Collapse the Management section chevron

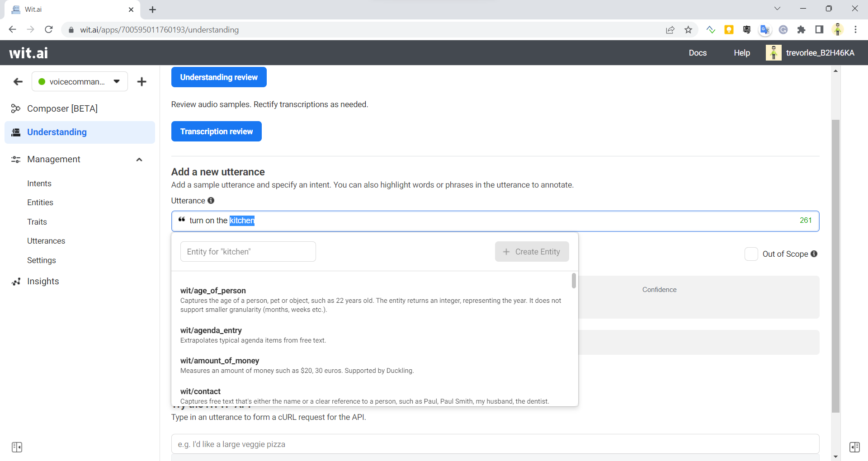tap(139, 159)
